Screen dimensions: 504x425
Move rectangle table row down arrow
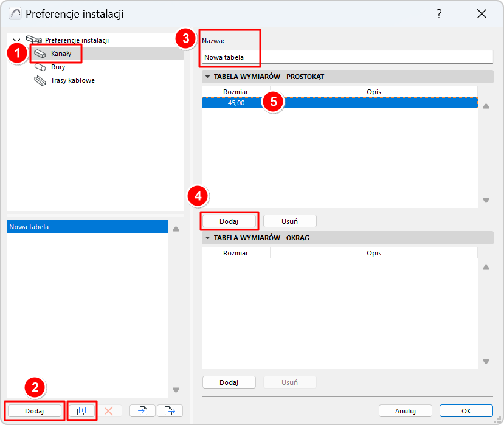486,200
